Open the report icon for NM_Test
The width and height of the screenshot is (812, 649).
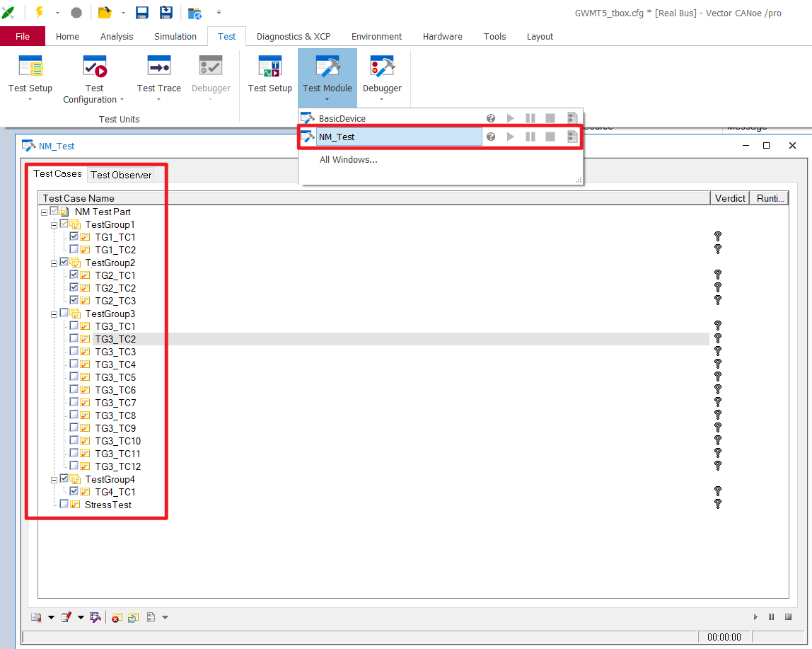pyautogui.click(x=572, y=137)
